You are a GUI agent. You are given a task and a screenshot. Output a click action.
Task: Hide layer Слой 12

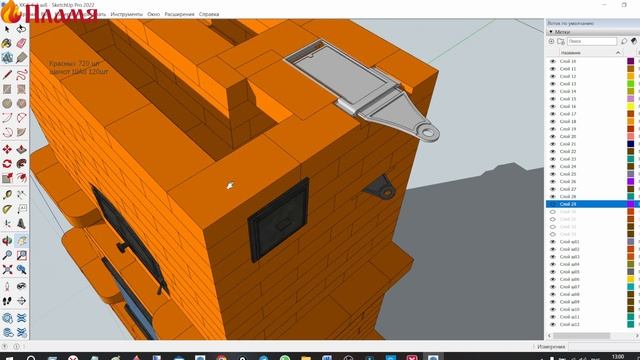coord(553,76)
